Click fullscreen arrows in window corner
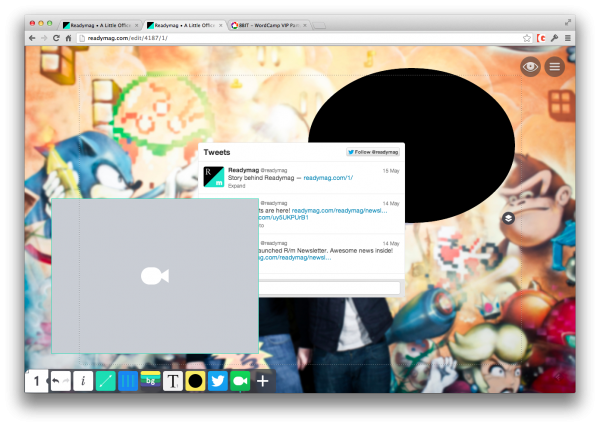The image size is (600, 427). (x=568, y=23)
